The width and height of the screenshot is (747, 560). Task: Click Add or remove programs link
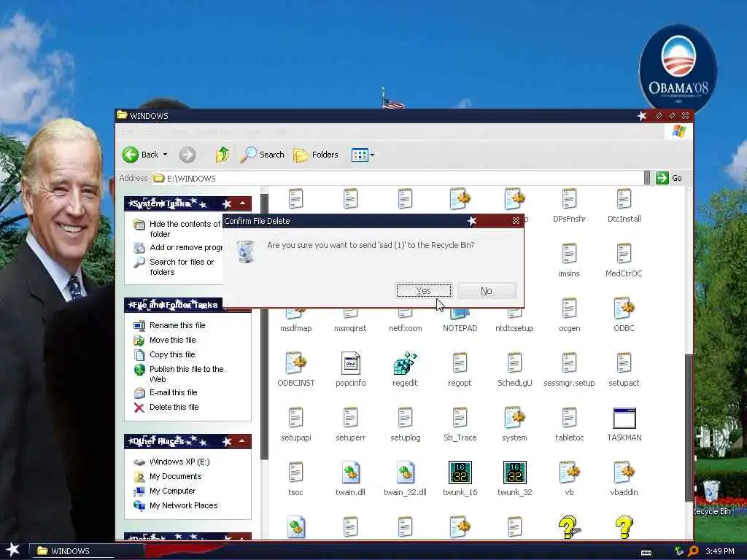pos(179,247)
